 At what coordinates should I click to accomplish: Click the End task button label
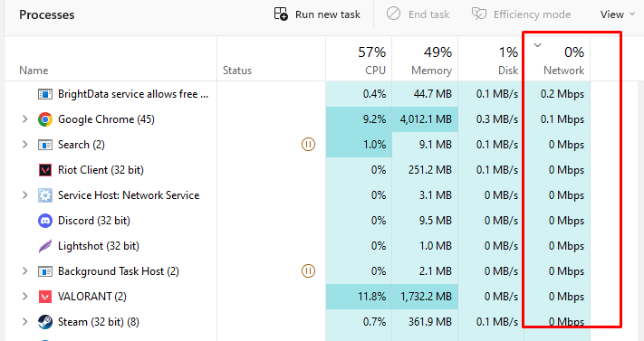tap(428, 14)
